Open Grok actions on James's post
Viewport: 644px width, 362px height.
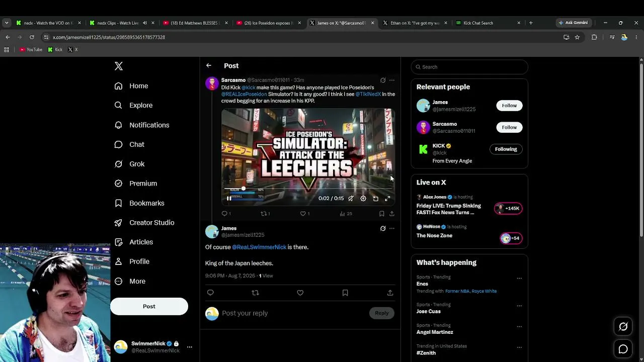pyautogui.click(x=383, y=229)
